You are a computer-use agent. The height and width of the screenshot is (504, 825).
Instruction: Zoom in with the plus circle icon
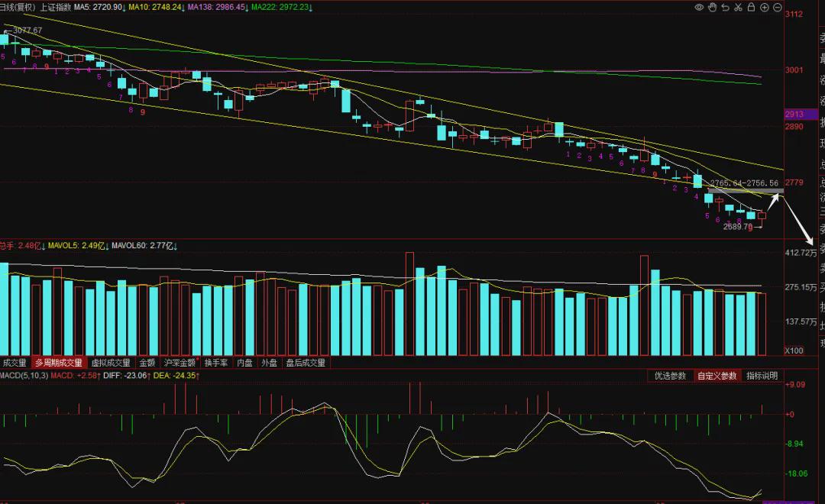pyautogui.click(x=764, y=8)
